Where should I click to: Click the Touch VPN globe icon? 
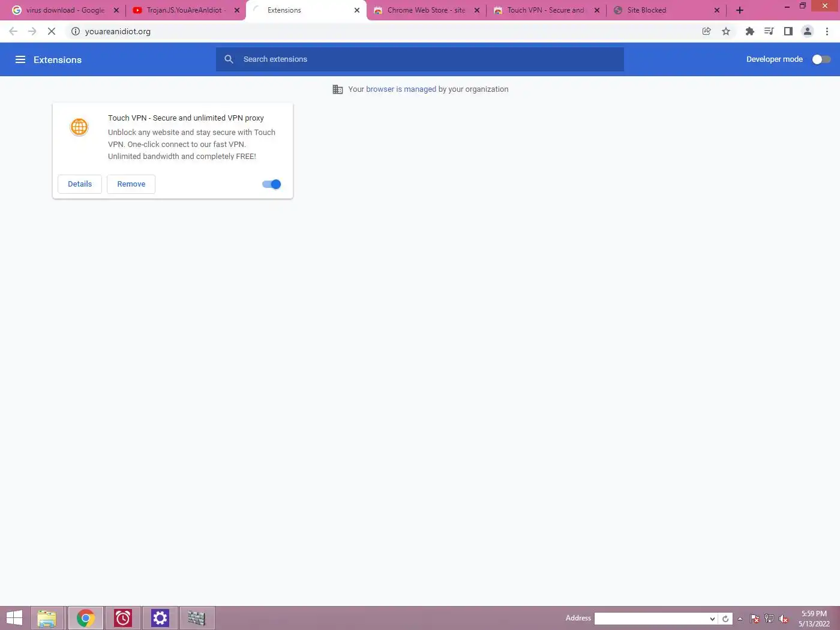coord(79,127)
